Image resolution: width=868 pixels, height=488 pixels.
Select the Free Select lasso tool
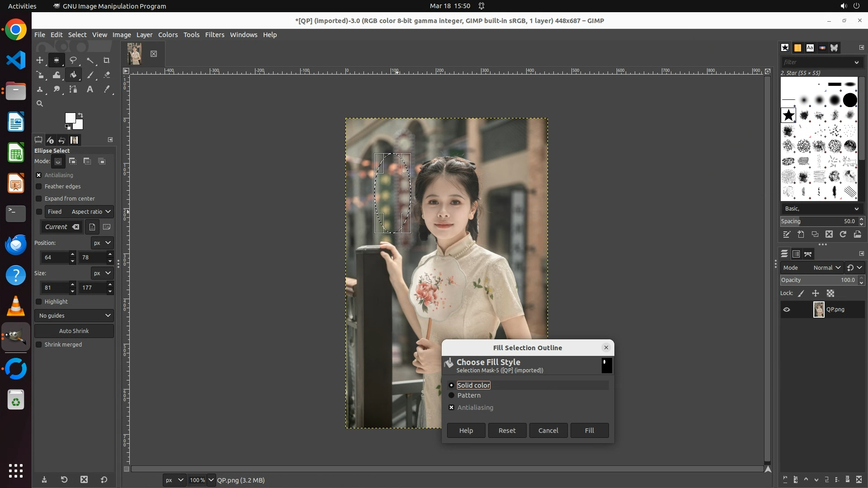coord(73,60)
